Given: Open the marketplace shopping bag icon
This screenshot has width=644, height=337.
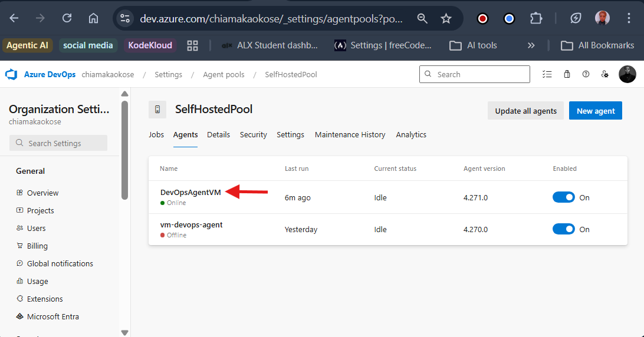Looking at the screenshot, I should pyautogui.click(x=567, y=74).
